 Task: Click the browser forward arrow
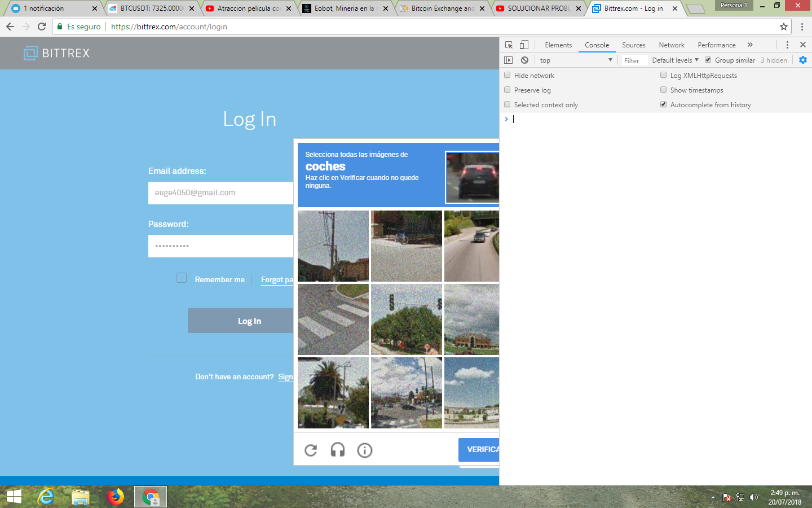pyautogui.click(x=26, y=27)
